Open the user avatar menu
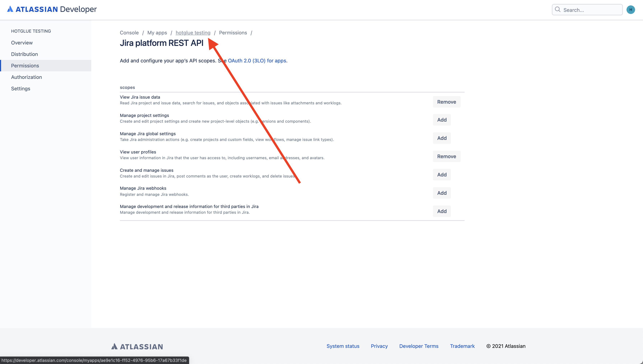This screenshot has height=364, width=643. point(630,10)
